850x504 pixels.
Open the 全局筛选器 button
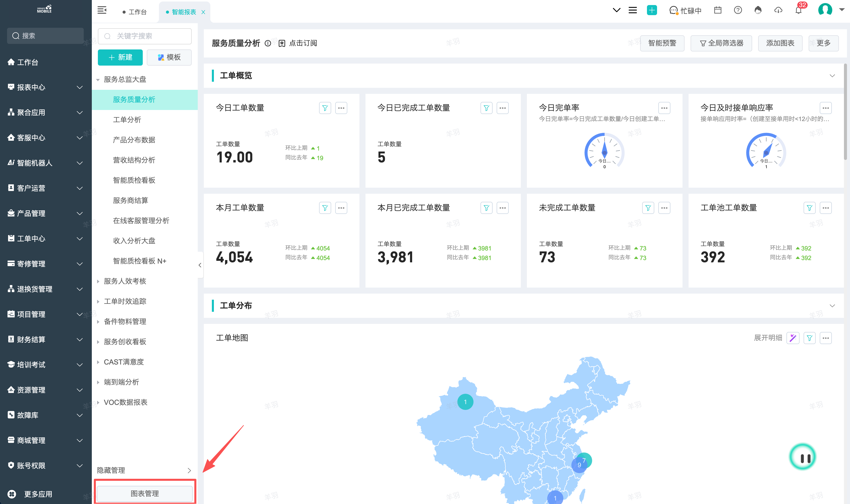tap(721, 43)
